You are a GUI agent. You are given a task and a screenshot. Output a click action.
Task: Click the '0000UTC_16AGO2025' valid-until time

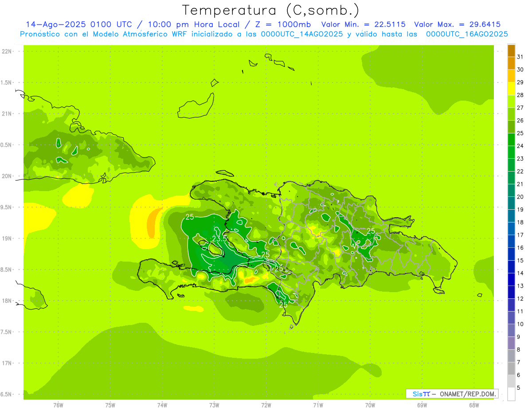(467, 34)
